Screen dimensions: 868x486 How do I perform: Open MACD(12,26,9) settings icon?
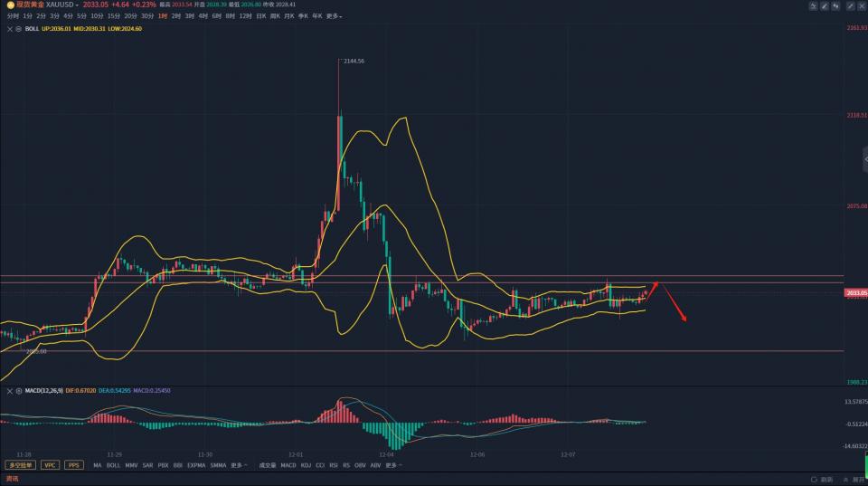(x=19, y=391)
